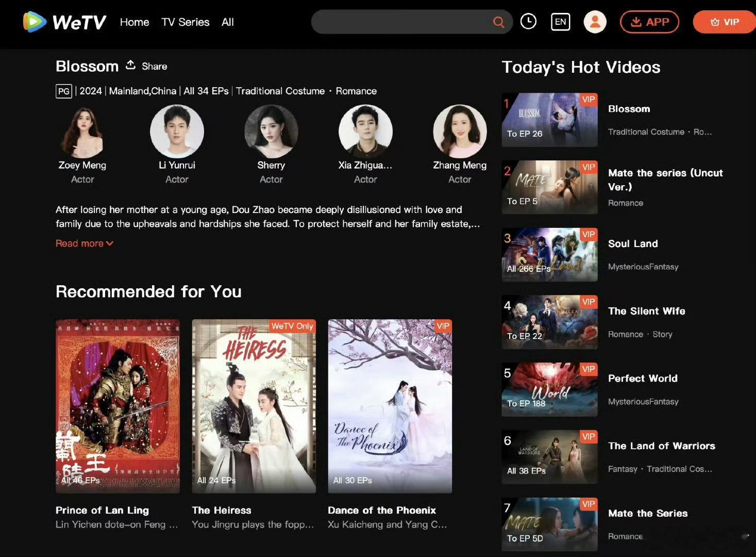Open Blossom hot video thumbnail

[x=550, y=120]
